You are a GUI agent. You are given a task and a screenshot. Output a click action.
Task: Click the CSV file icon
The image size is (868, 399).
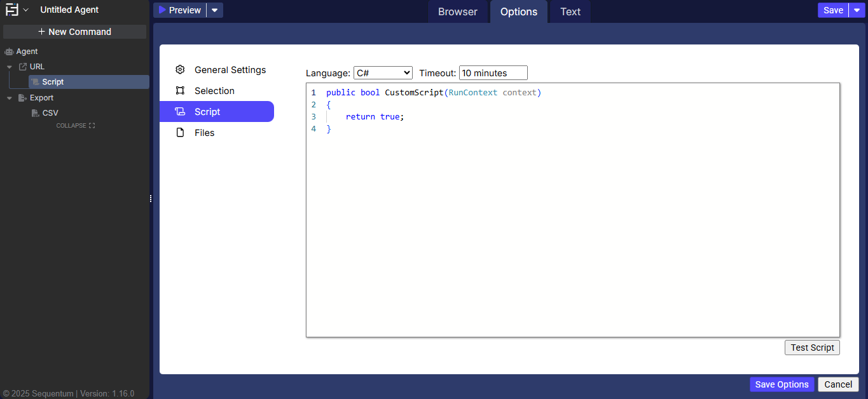point(36,113)
